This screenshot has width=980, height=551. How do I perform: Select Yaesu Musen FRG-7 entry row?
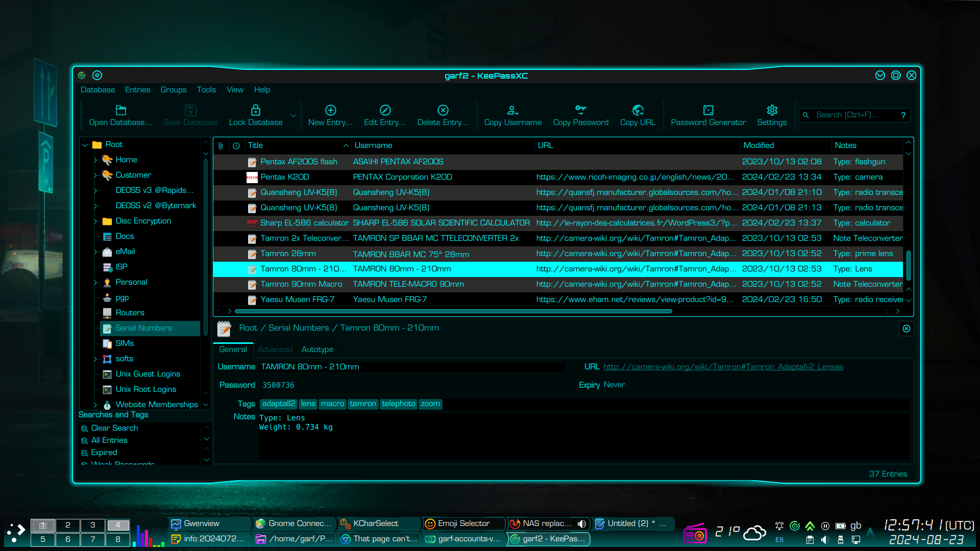click(557, 299)
